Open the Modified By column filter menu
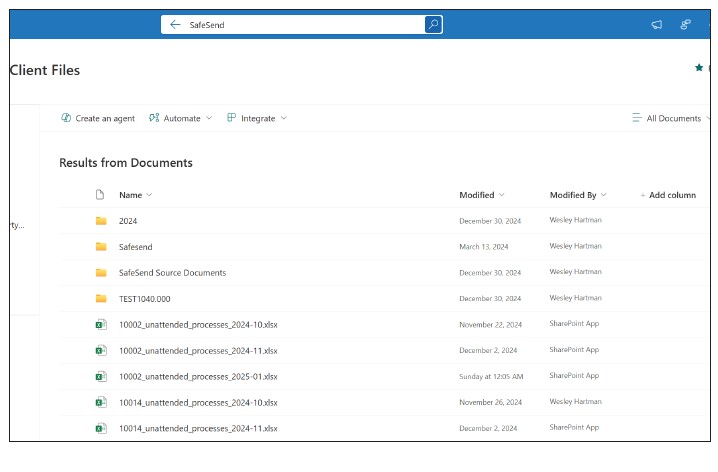Image resolution: width=718 pixels, height=472 pixels. click(577, 195)
